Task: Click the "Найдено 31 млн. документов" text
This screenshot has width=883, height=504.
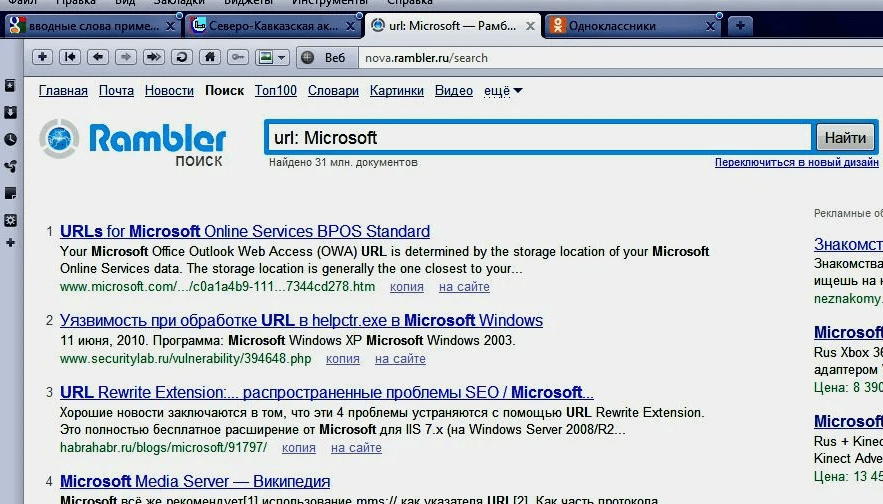Action: (x=343, y=162)
